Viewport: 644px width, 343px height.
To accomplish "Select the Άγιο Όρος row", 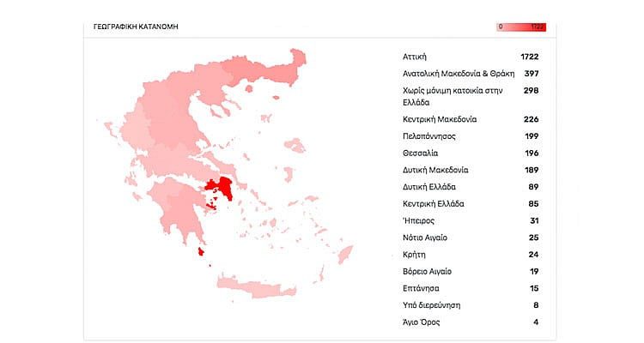I will coord(470,322).
